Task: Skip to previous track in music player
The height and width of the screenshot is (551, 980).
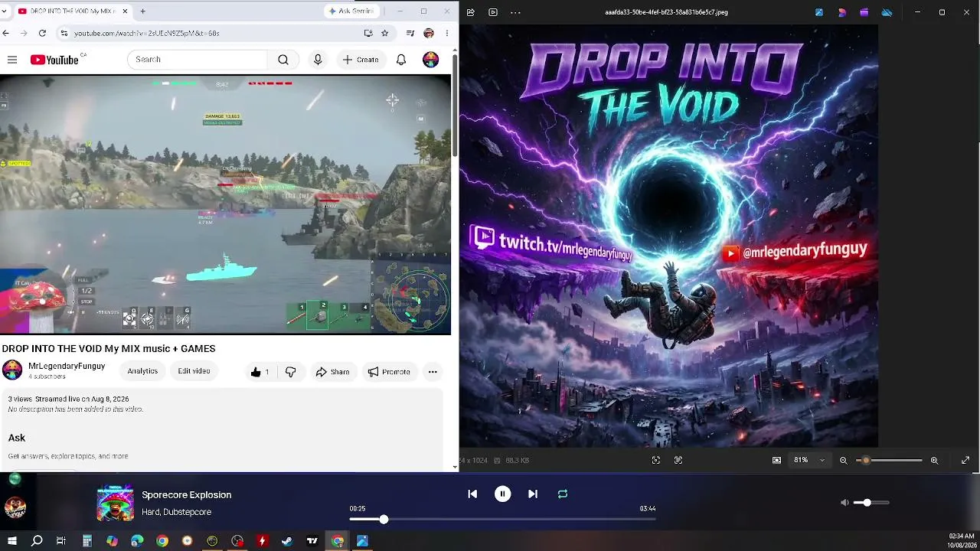Action: (472, 494)
